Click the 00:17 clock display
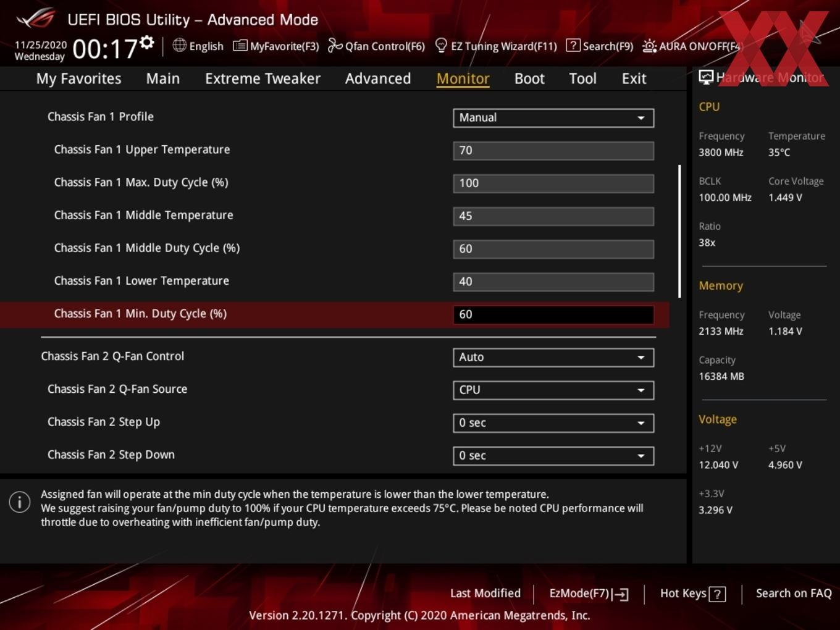 104,49
